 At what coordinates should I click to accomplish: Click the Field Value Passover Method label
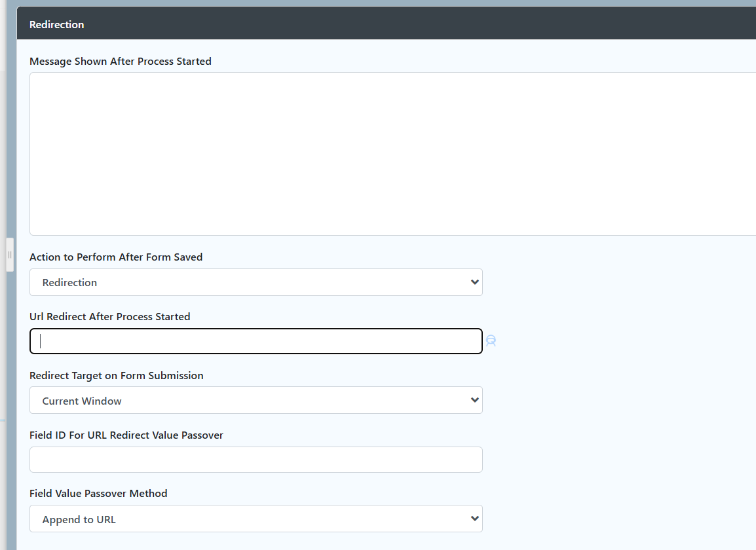(98, 494)
